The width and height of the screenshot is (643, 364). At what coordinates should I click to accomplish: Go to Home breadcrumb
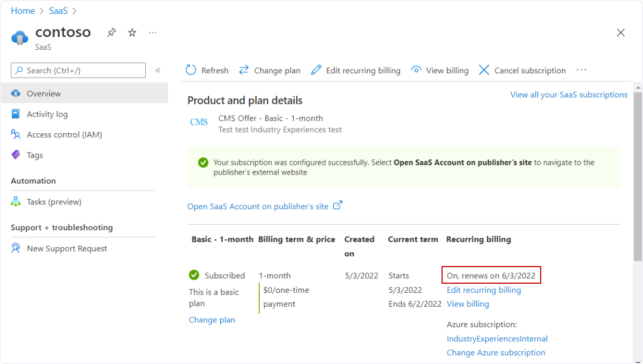pyautogui.click(x=23, y=11)
